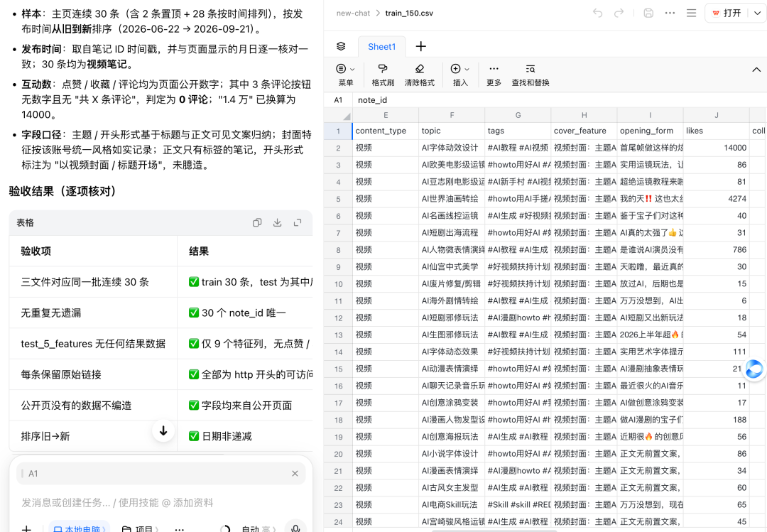The width and height of the screenshot is (767, 532).
Task: Select the topic cell AI电商Skill玩法
Action: pyautogui.click(x=452, y=504)
